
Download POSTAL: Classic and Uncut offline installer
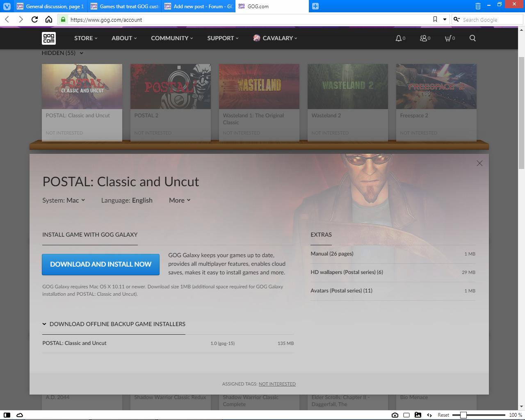click(x=168, y=343)
